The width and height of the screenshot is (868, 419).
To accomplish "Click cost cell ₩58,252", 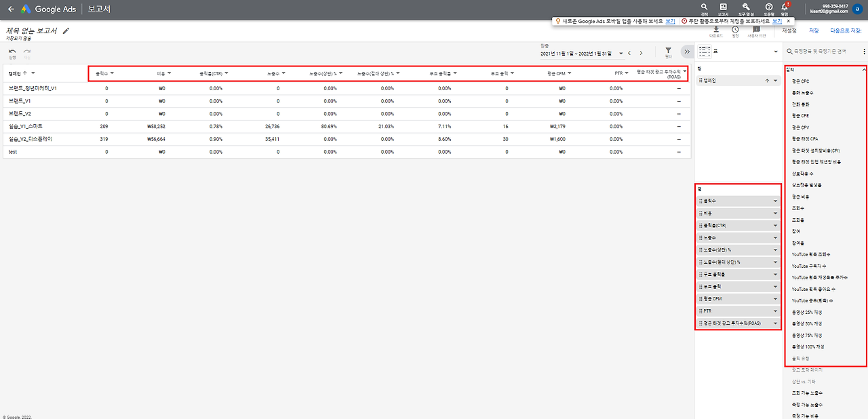I will pyautogui.click(x=156, y=126).
